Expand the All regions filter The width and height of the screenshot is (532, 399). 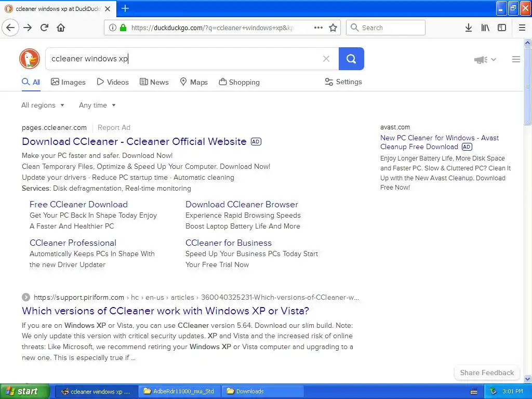[43, 105]
